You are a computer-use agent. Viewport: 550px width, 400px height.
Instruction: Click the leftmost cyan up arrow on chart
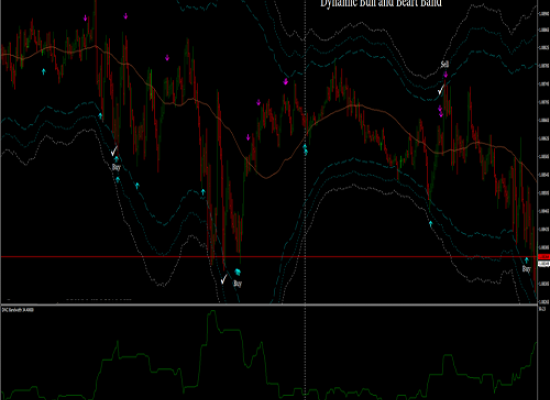tap(43, 72)
